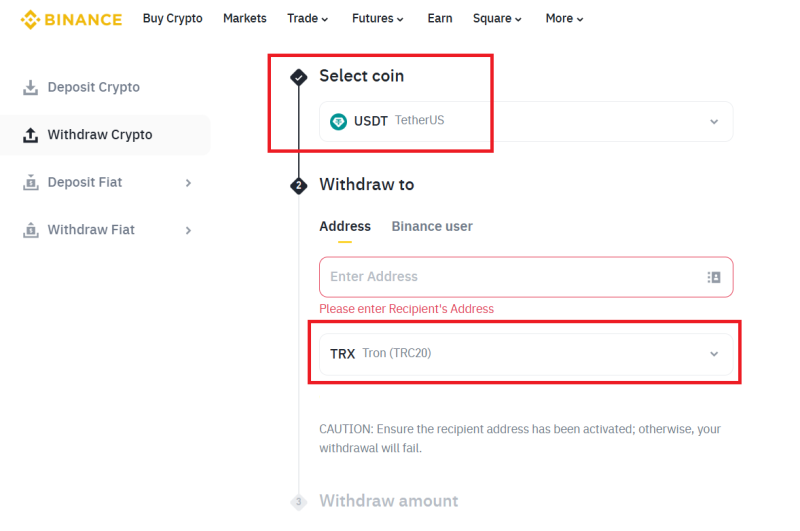
Task: Click the step 2 diamond marker
Action: 298,186
